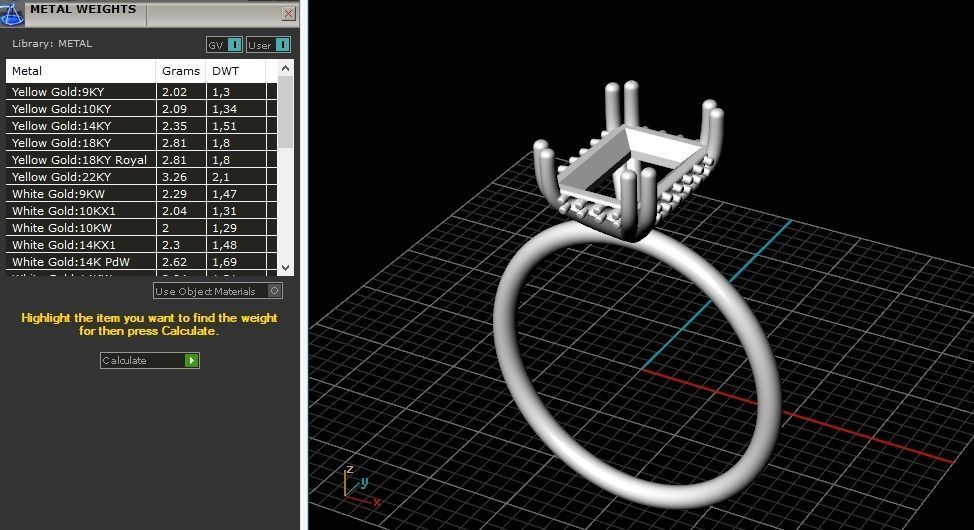Select the Yellow Gold:18KY row
The height and width of the screenshot is (530, 974).
[142, 142]
